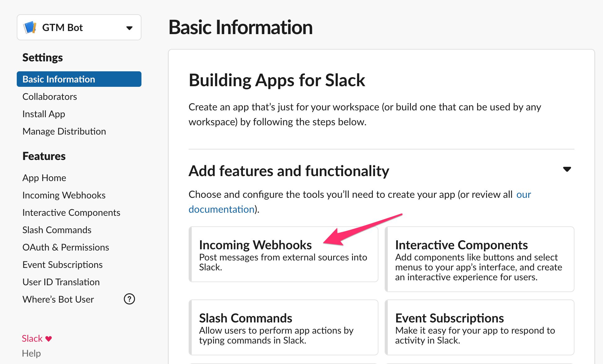Collapse Add features and functionality section
Screen dimensions: 603x364
(x=567, y=169)
